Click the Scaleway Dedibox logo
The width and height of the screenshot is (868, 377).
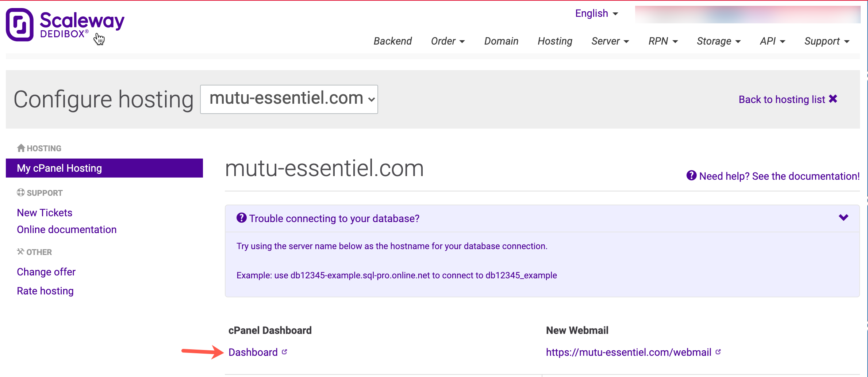(65, 25)
